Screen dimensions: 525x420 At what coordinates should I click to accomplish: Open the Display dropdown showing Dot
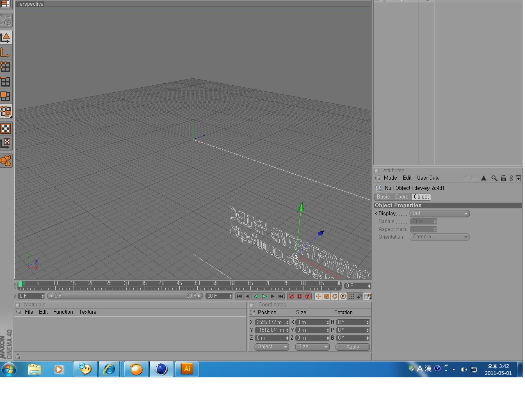(x=439, y=214)
